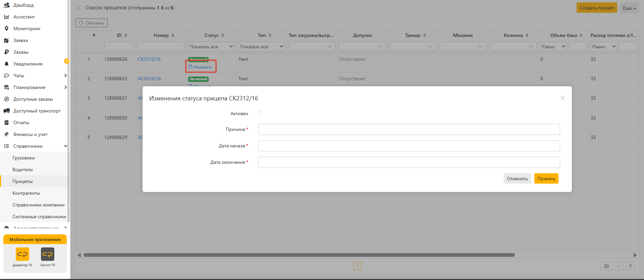Close the trailer list with X icon
Image resolution: width=644 pixels, height=280 pixels.
click(78, 7)
